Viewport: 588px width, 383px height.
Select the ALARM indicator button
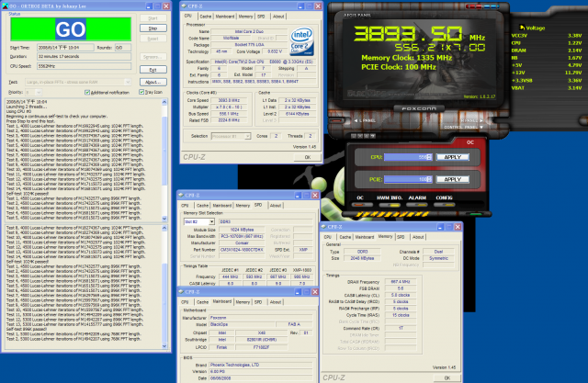(417, 205)
